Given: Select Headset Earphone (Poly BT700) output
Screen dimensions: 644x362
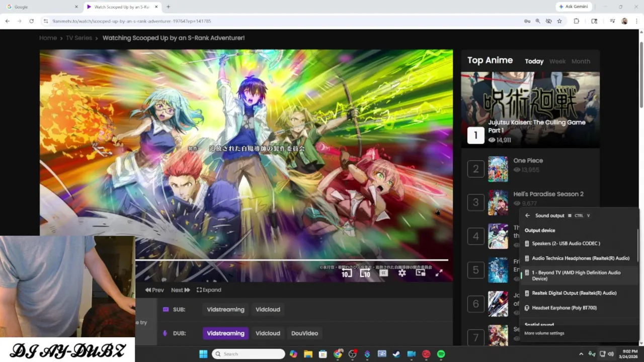Looking at the screenshot, I should click(x=579, y=308).
